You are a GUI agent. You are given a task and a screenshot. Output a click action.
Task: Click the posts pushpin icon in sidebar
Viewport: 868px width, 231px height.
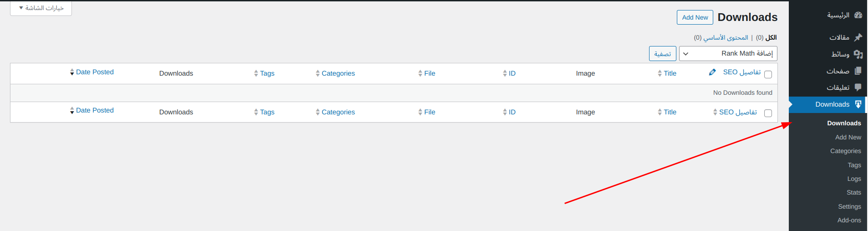point(858,37)
